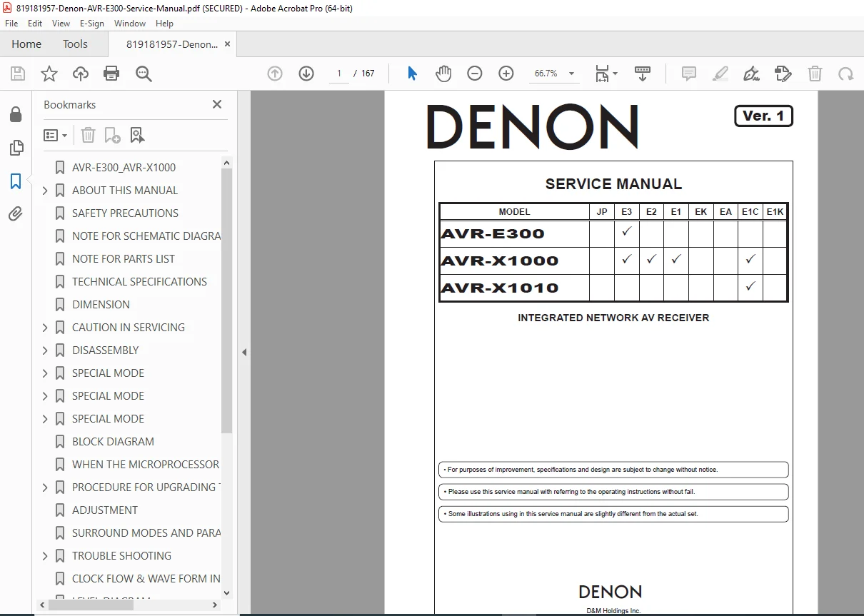864x616 pixels.
Task: Open the Help menu
Action: pyautogui.click(x=165, y=24)
